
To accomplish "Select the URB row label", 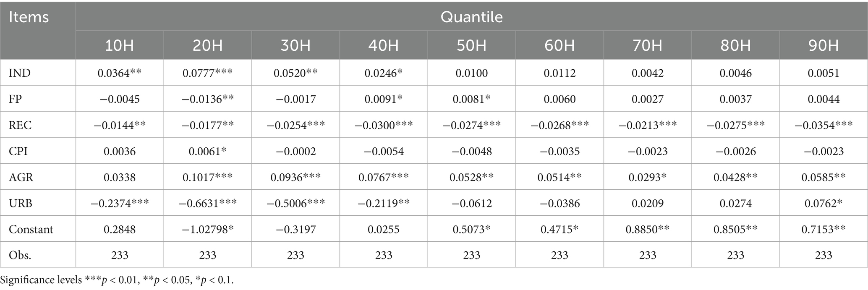I will 21,203.
